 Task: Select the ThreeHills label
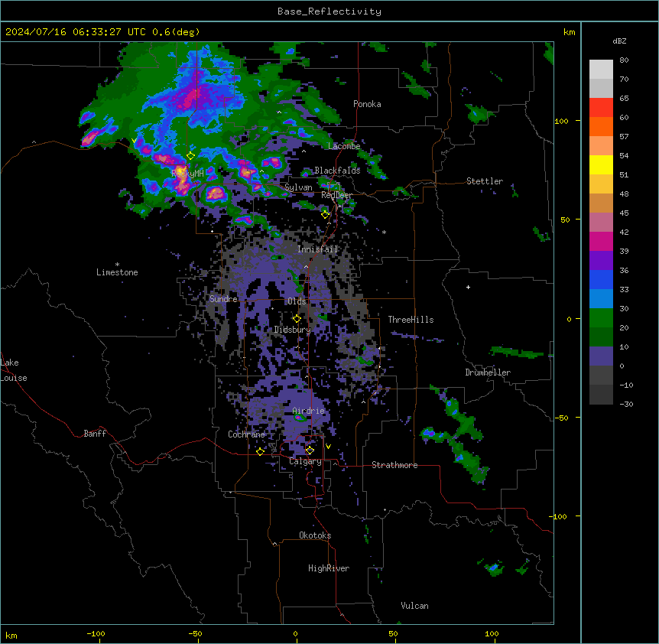pyautogui.click(x=411, y=320)
